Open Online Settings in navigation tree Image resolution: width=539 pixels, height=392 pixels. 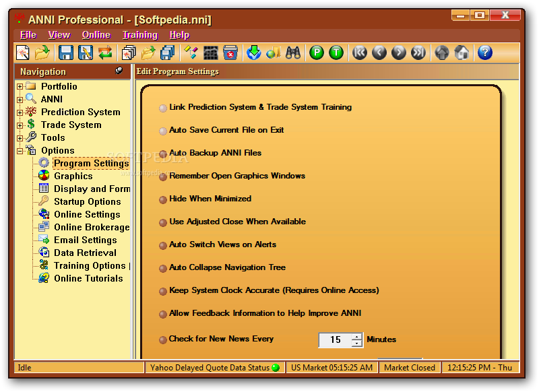[87, 214]
